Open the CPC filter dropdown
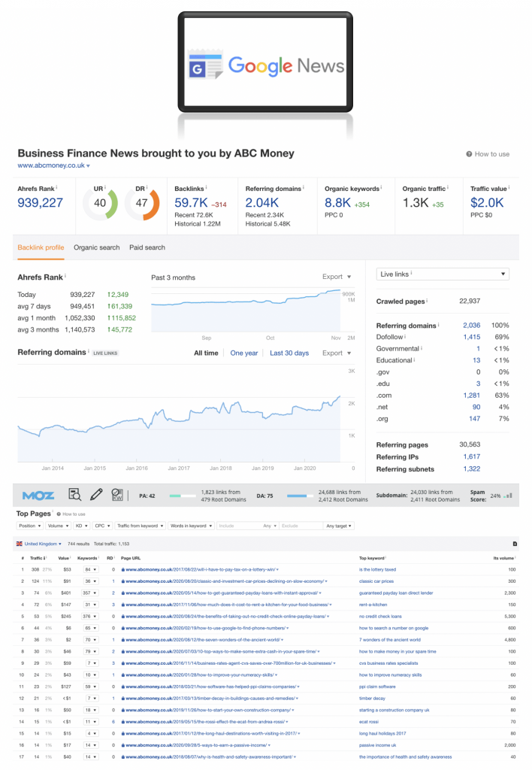 103,526
